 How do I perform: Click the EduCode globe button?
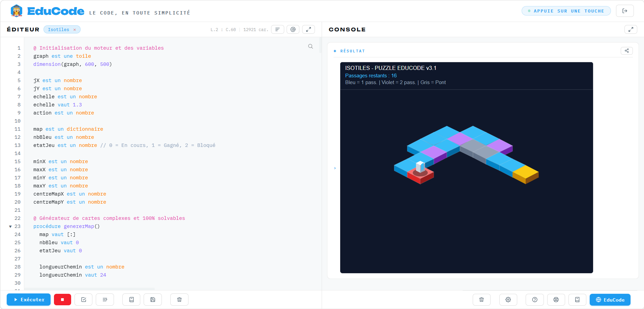(x=610, y=300)
